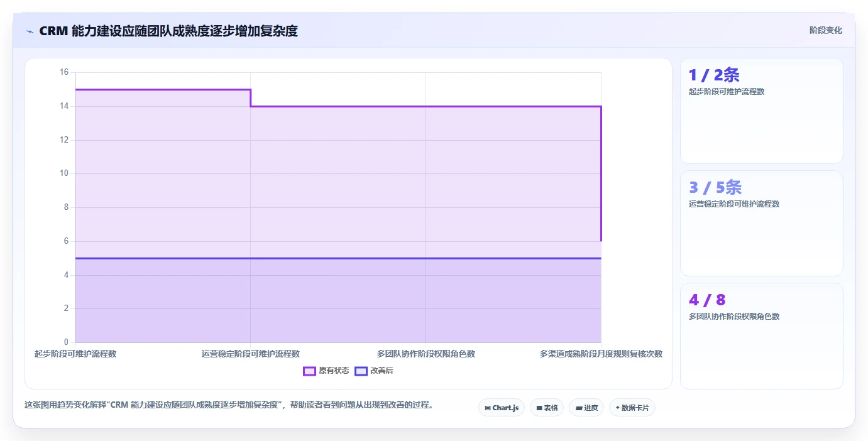
Task: Click the CRM 能力建设 panel title
Action: (168, 31)
